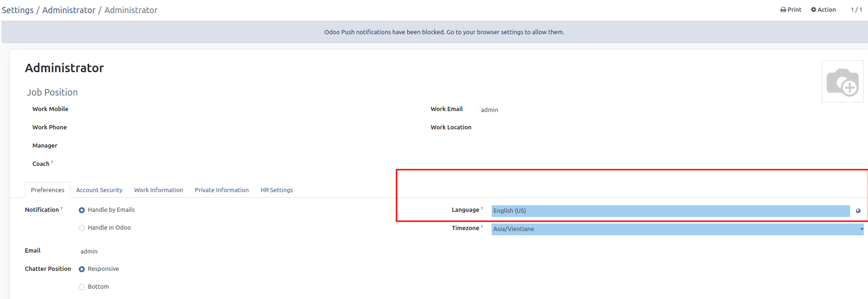The height and width of the screenshot is (299, 868).
Task: Select Handle in Odoo radio option
Action: coord(82,228)
